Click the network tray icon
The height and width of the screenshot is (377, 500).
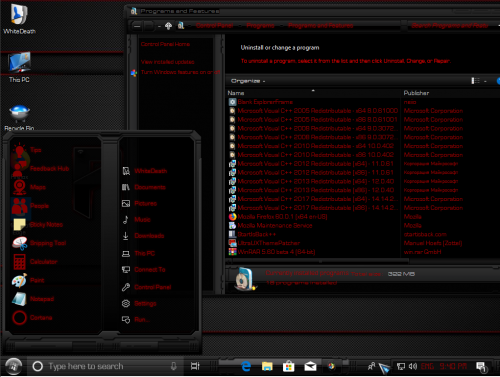[x=401, y=367]
